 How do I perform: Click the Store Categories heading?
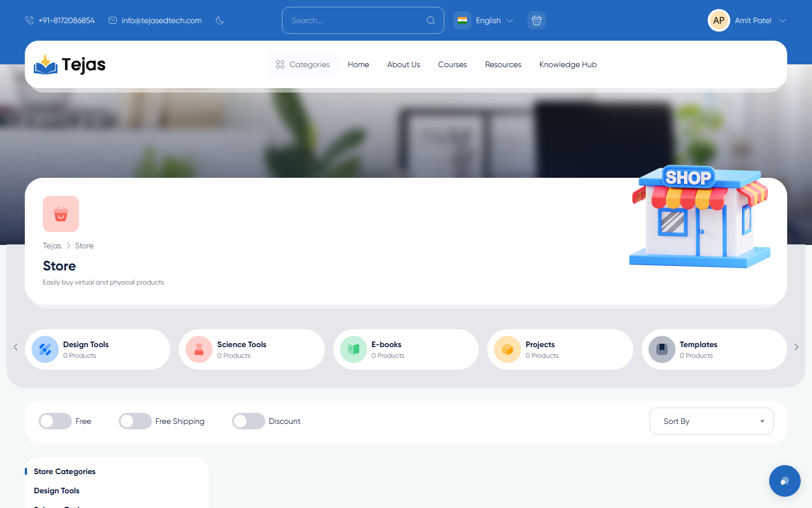click(x=65, y=471)
